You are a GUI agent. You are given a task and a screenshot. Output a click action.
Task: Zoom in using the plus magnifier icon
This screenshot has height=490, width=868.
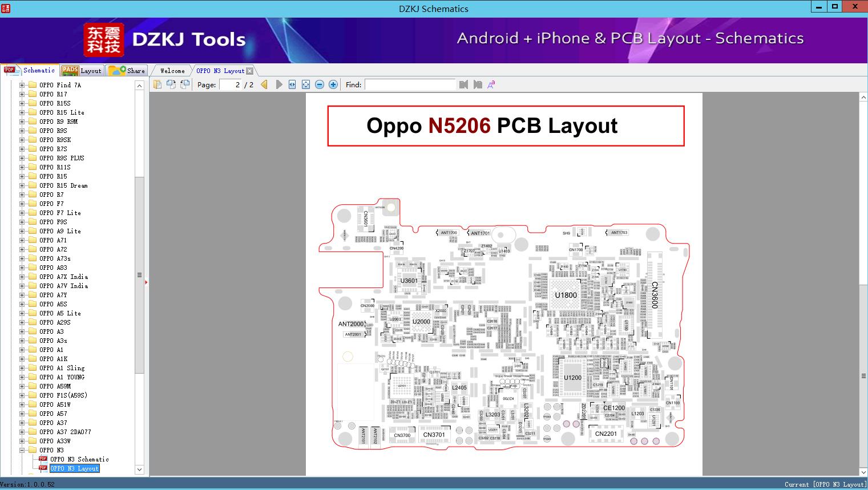pyautogui.click(x=333, y=84)
